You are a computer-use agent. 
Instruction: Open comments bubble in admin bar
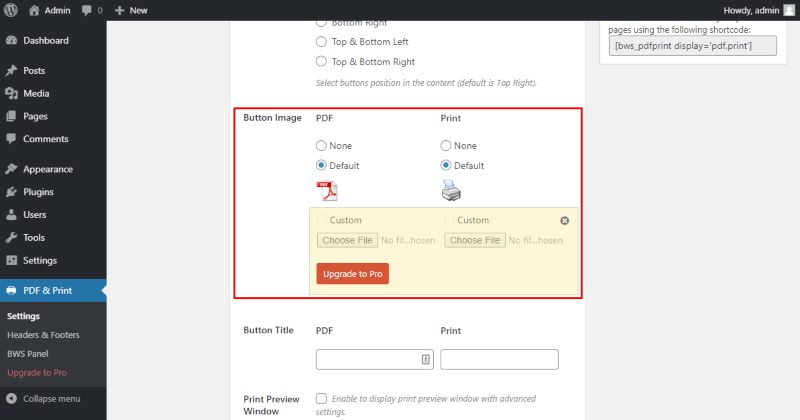pyautogui.click(x=92, y=10)
